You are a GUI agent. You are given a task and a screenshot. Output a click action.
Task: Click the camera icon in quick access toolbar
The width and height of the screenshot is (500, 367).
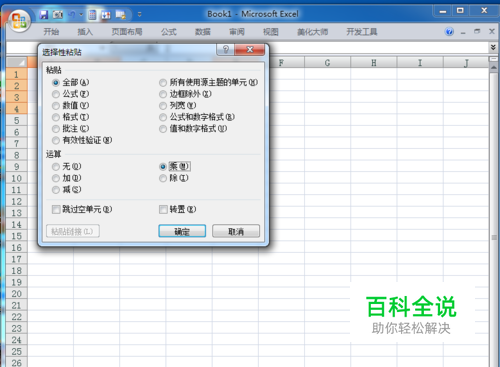coord(58,14)
